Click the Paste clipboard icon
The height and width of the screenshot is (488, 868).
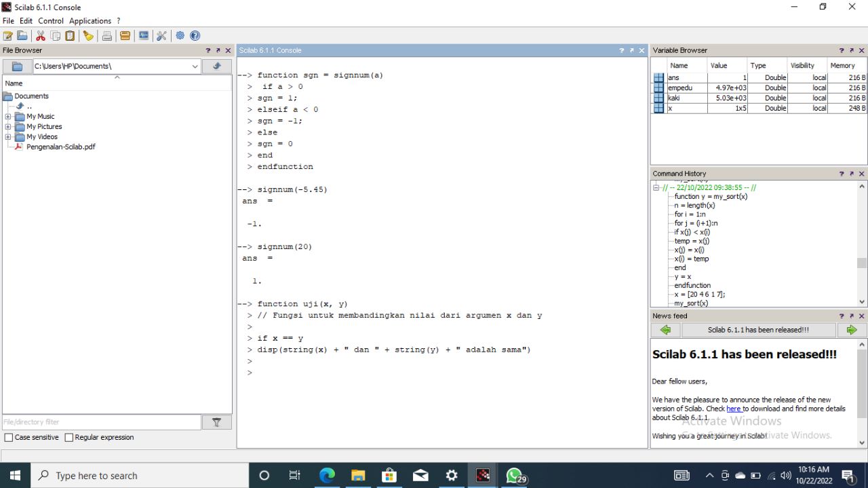pos(70,36)
